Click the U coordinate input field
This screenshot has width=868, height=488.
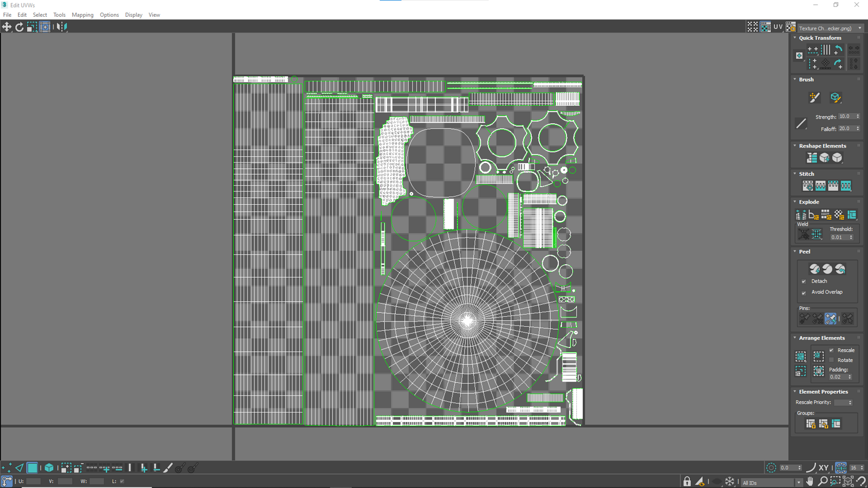[x=34, y=481]
